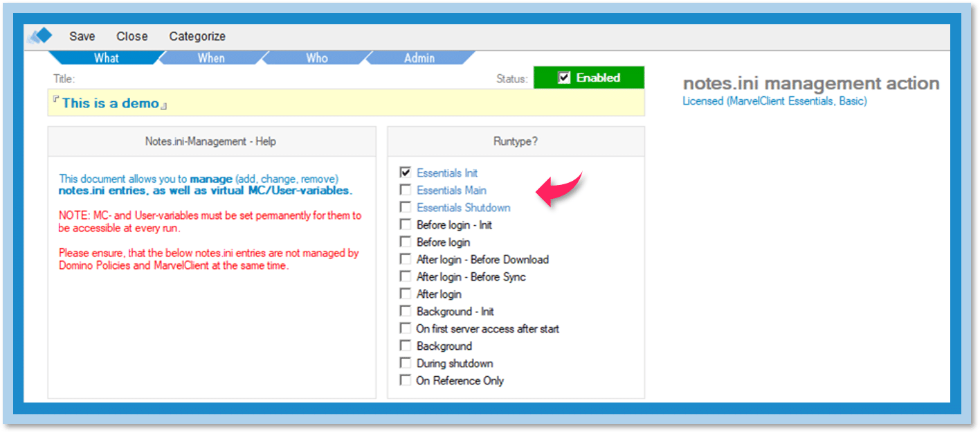Check the After login - Before Sync option
This screenshot has height=433, width=980.
point(406,276)
